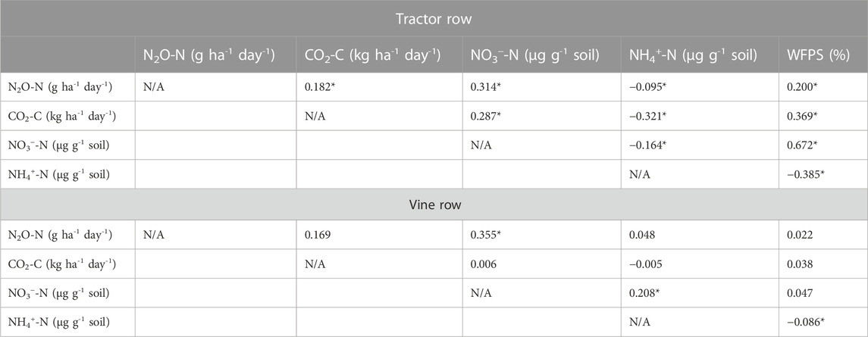Viewport: 868px width, 337px height.
Task: Select the NH4+-N column header cell
Action: click(x=693, y=56)
